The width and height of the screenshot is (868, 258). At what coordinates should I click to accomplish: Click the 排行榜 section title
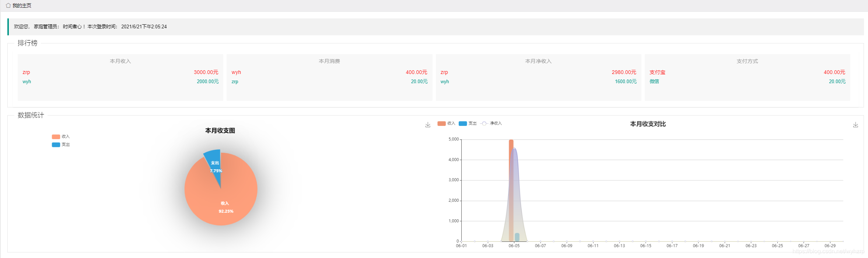28,43
